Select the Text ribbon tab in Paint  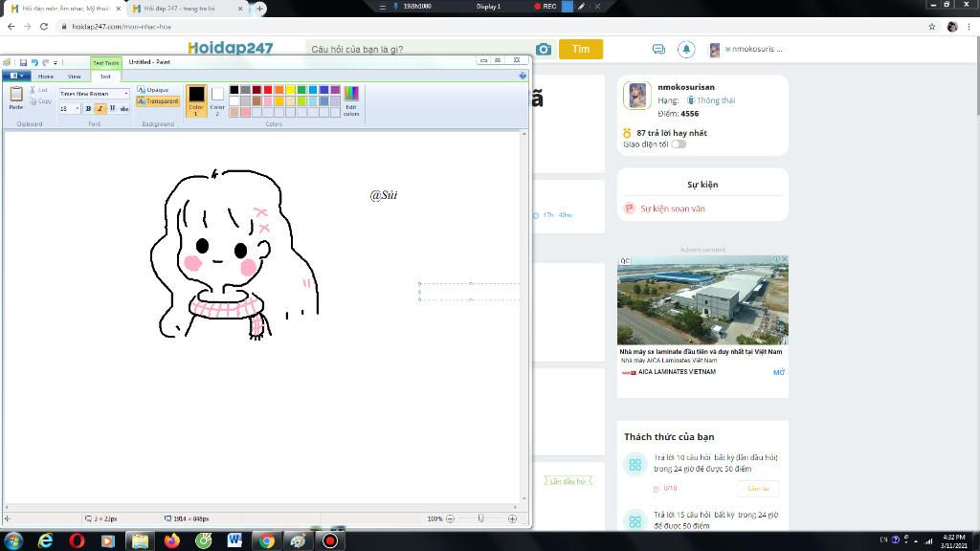pos(105,77)
